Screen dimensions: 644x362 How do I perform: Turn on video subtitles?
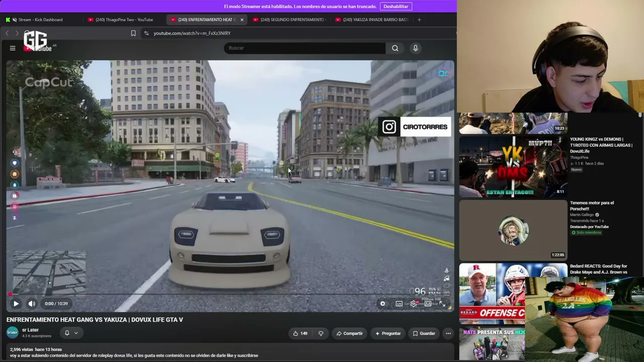399,304
